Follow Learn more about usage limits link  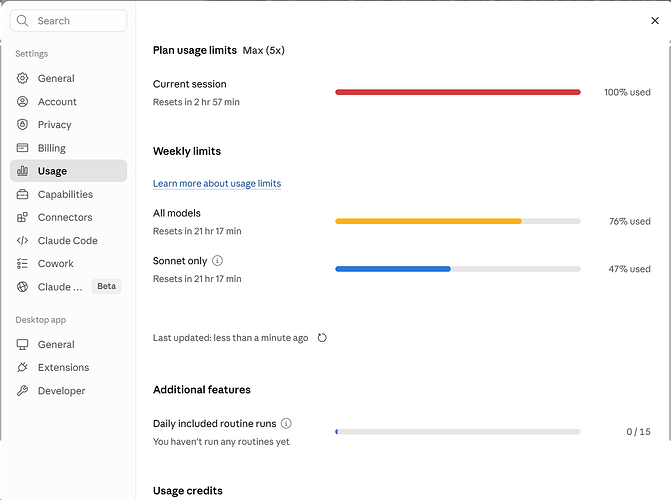[x=217, y=183]
